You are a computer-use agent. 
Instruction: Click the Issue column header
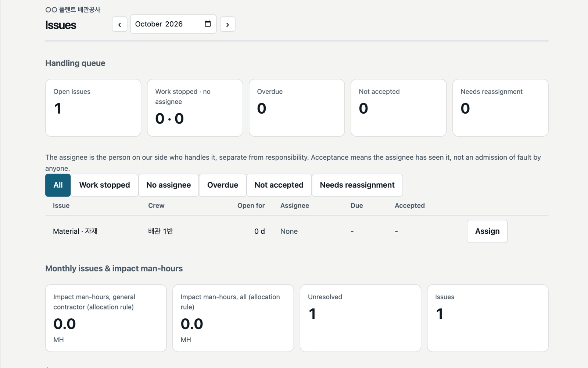61,206
